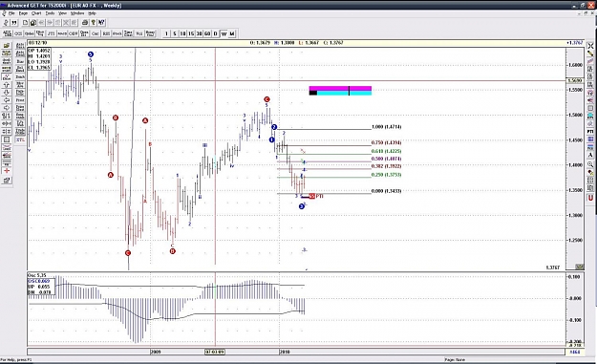Click the Osc 5,35 oscillator label
This screenshot has height=364, width=597.
click(x=37, y=275)
